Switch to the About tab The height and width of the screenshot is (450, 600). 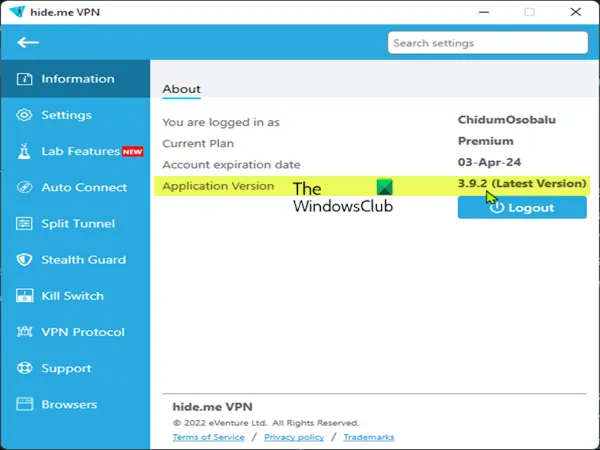coord(181,90)
